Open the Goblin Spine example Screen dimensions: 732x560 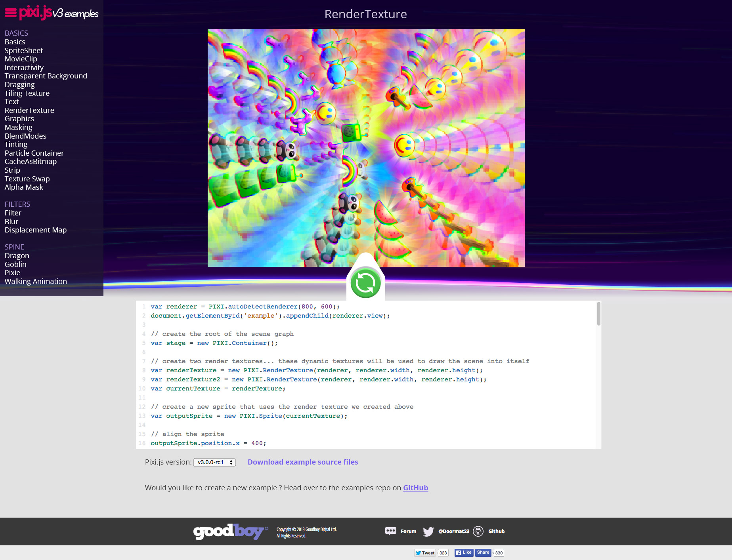pos(15,264)
